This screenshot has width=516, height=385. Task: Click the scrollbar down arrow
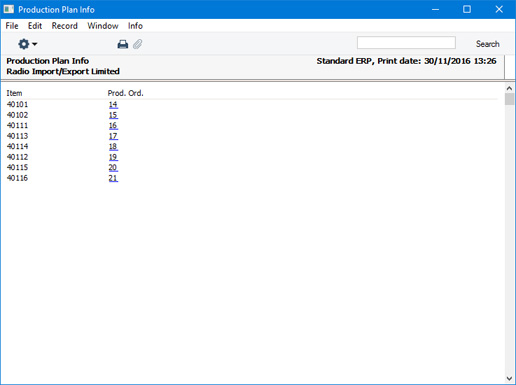click(x=509, y=378)
